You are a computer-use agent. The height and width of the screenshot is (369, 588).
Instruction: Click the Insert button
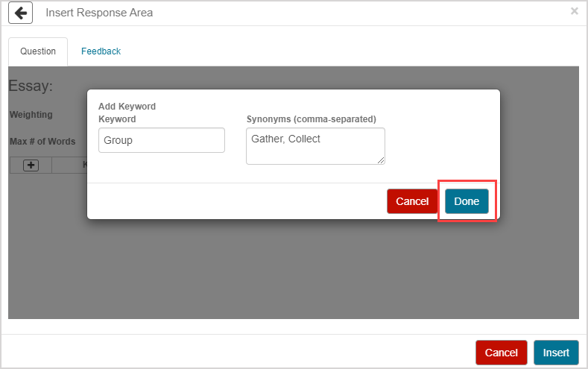(x=555, y=353)
